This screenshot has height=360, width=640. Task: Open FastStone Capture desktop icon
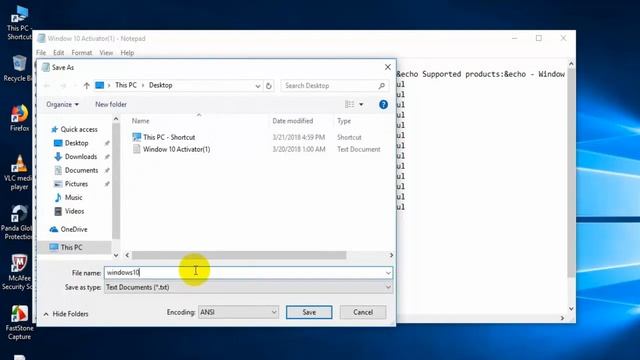coord(19,322)
